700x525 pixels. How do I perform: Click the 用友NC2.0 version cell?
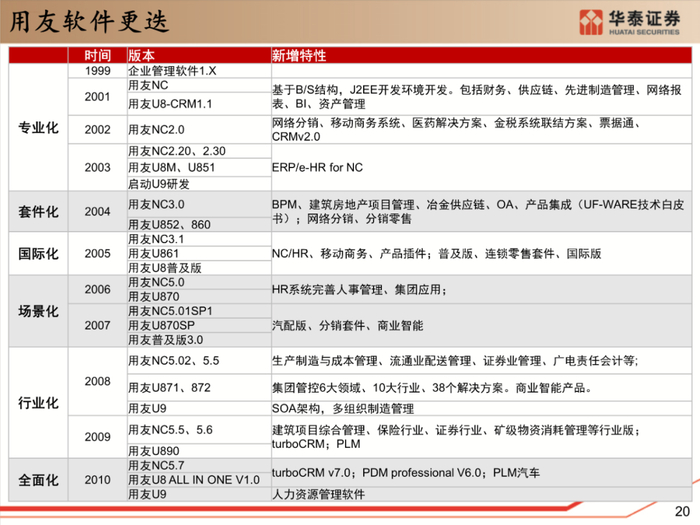coord(199,129)
